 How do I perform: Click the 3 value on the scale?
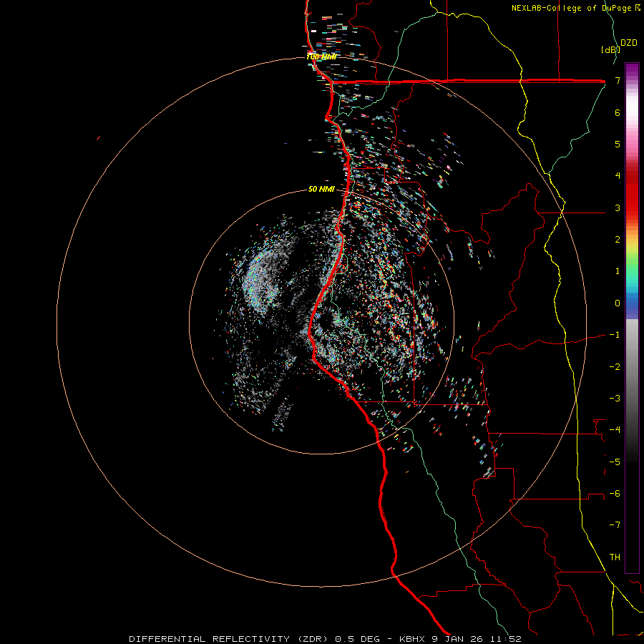click(x=618, y=208)
